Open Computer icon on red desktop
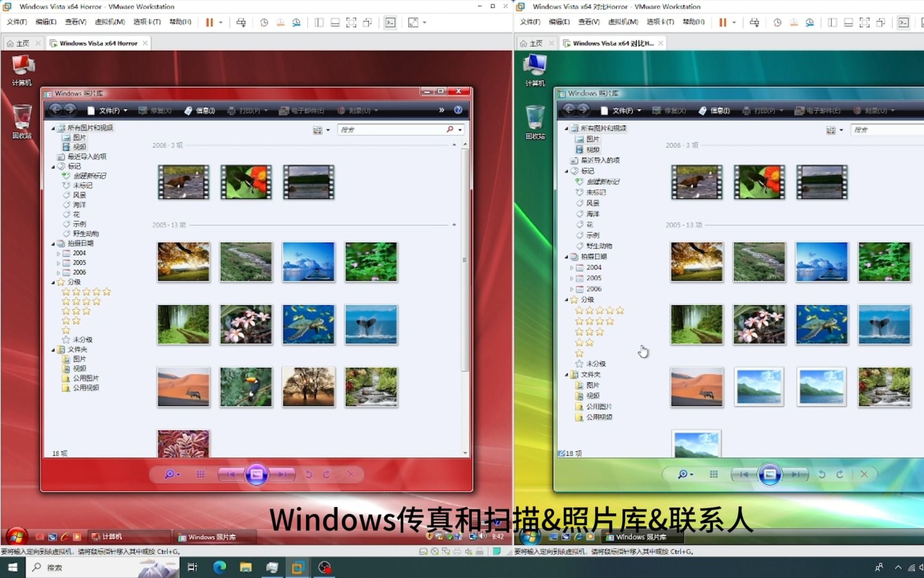Screen dimensions: 924x578 pos(22,71)
